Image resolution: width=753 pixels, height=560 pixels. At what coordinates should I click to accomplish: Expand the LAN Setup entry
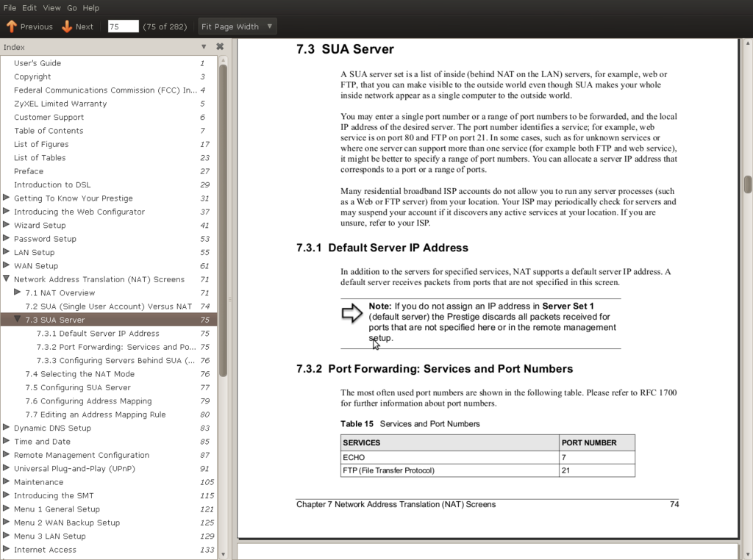coord(6,251)
